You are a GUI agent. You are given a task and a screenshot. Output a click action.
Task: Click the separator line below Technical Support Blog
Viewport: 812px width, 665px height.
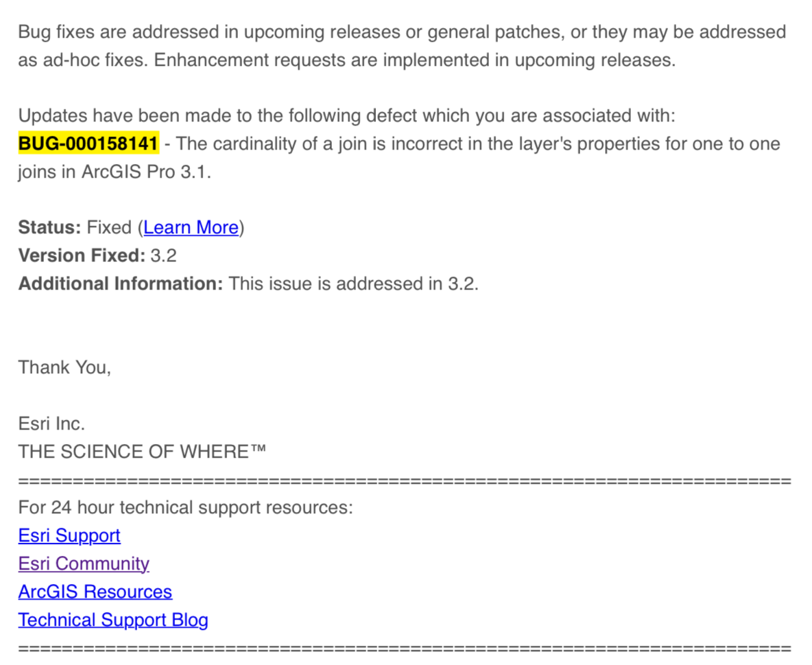tap(405, 649)
